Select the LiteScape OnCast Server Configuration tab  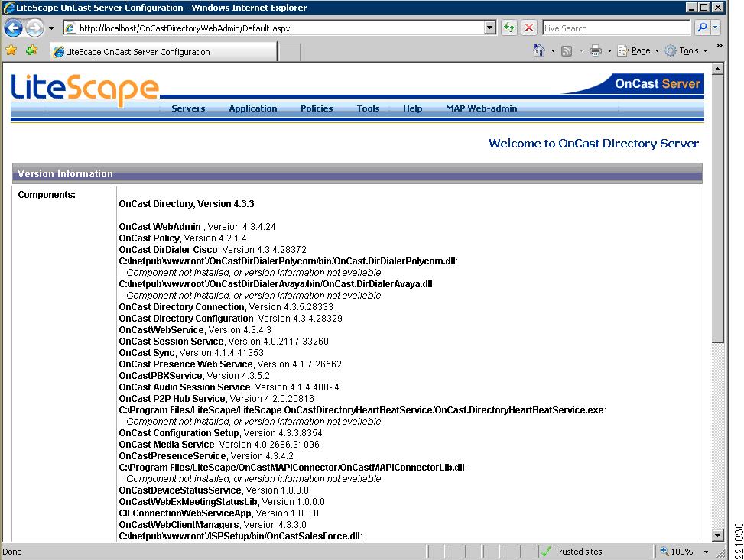(x=163, y=52)
